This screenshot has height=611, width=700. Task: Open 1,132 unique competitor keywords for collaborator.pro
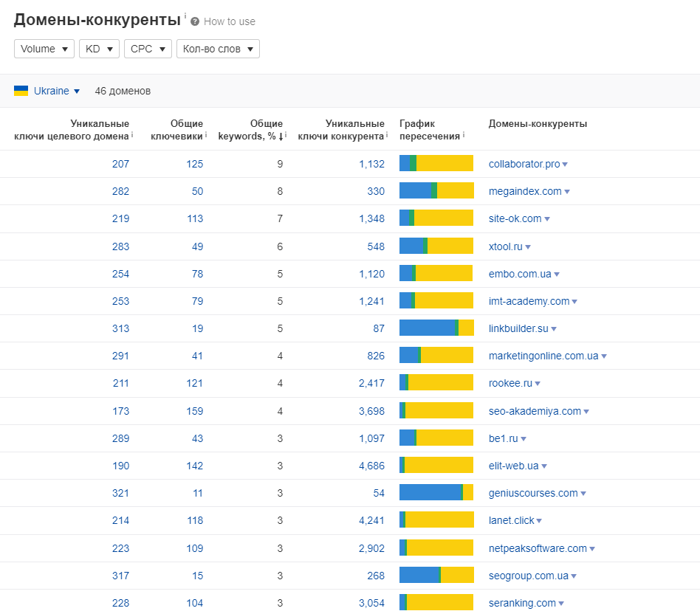click(371, 164)
